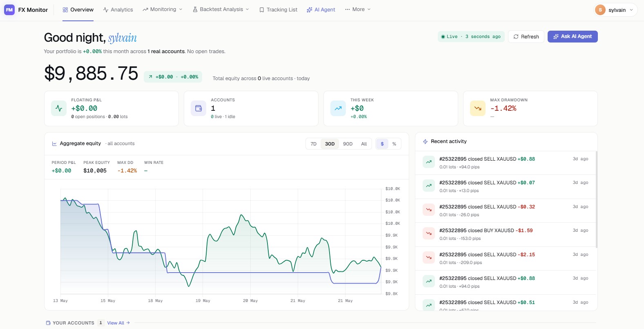Click the sylvain avatar circle
Image resolution: width=644 pixels, height=329 pixels.
click(600, 10)
